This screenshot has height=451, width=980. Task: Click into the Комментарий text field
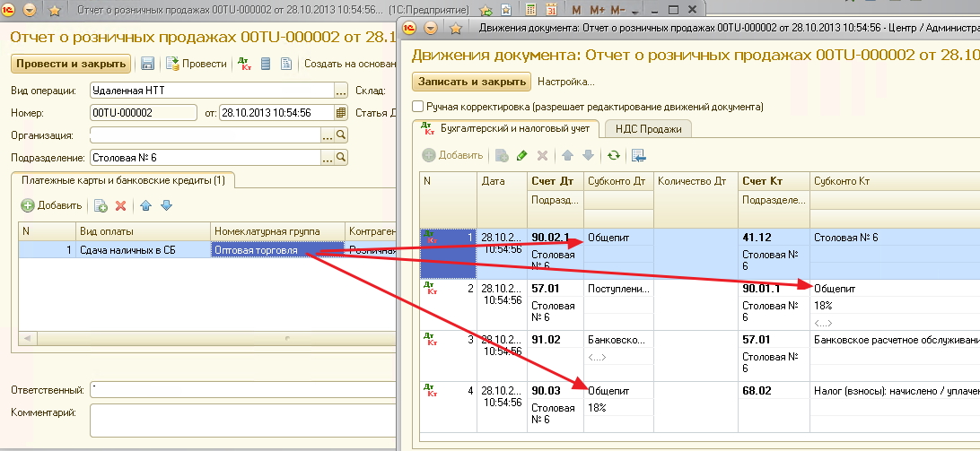click(x=242, y=419)
